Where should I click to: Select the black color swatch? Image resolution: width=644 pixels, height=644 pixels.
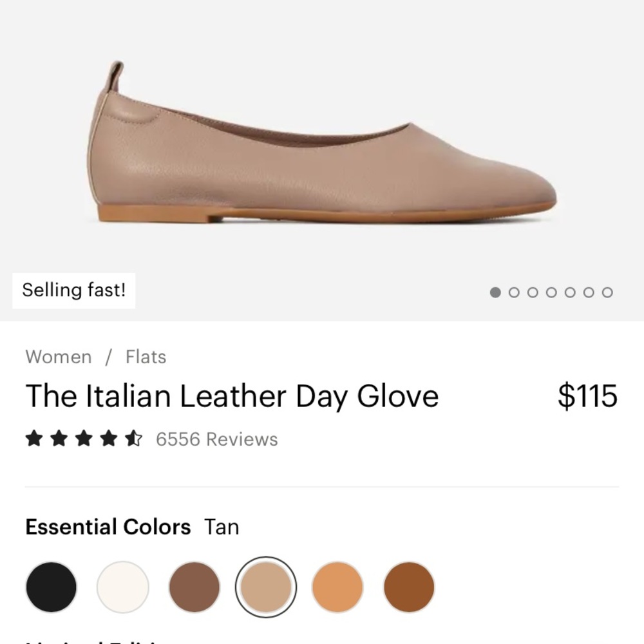click(50, 587)
